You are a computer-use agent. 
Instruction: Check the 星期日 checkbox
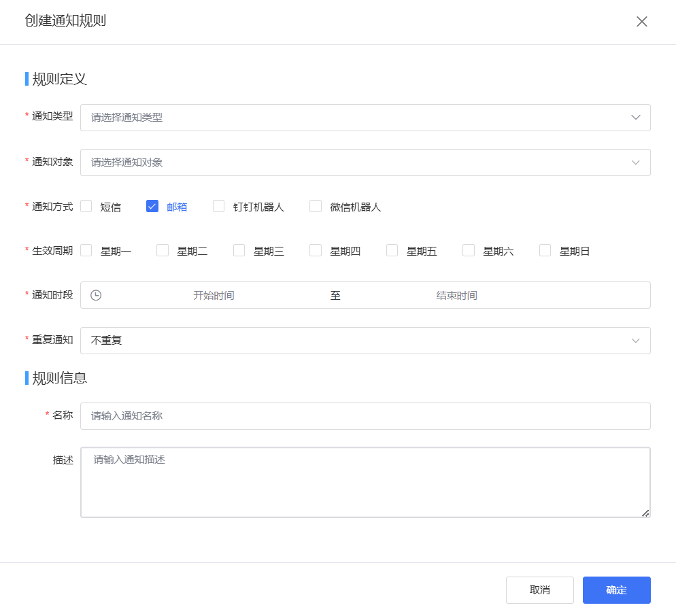click(545, 250)
